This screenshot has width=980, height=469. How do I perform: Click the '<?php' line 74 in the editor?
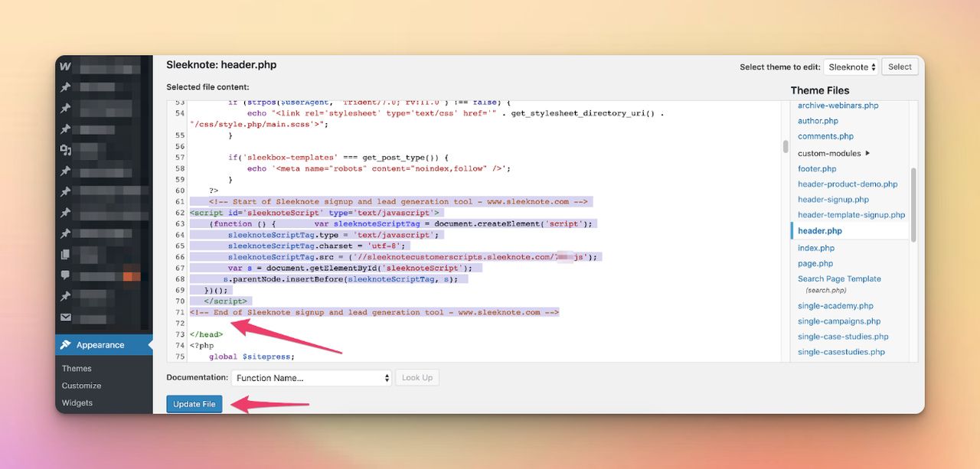tap(201, 345)
